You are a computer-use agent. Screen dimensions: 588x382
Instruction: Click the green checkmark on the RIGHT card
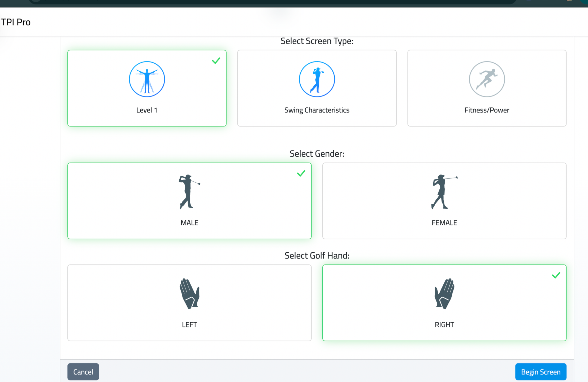pos(556,275)
